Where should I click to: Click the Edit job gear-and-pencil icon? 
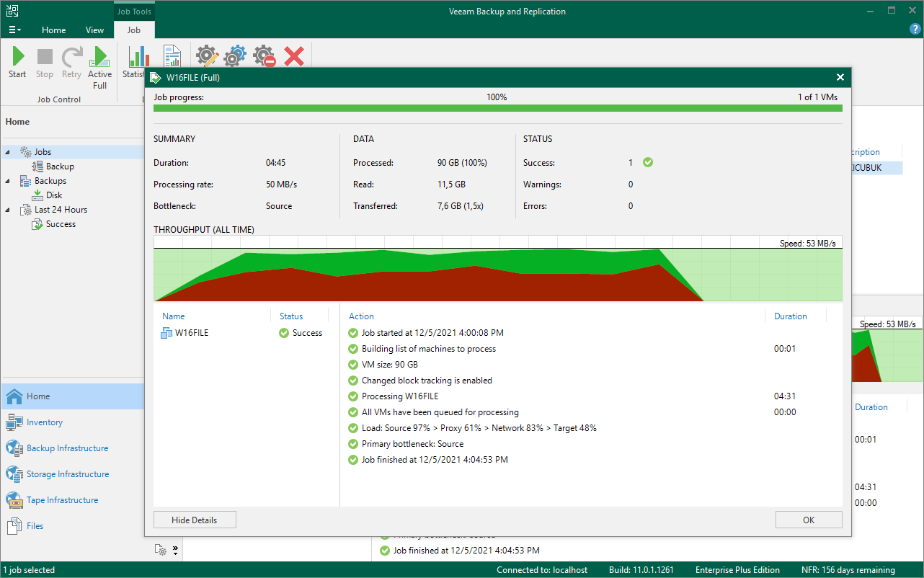(207, 55)
